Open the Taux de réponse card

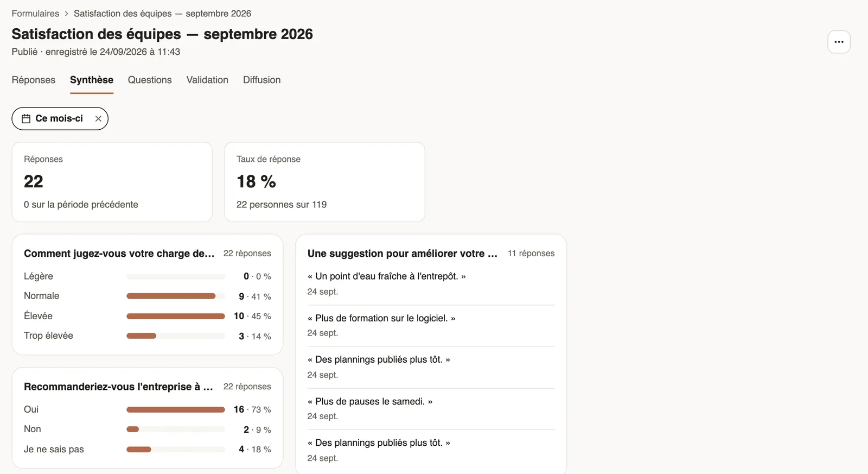(x=324, y=182)
